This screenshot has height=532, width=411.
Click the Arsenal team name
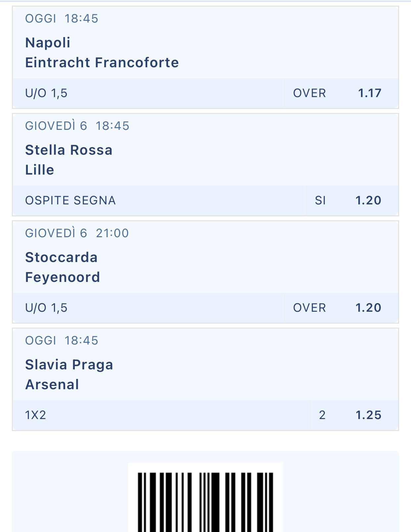tap(52, 385)
